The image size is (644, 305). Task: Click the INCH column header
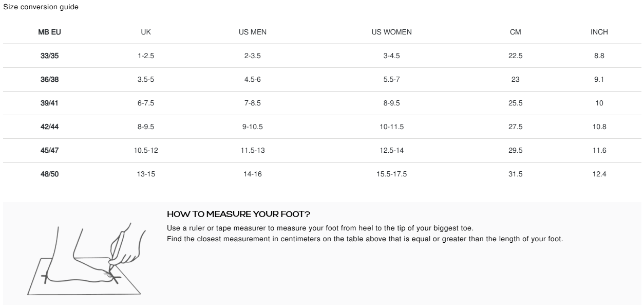click(599, 32)
